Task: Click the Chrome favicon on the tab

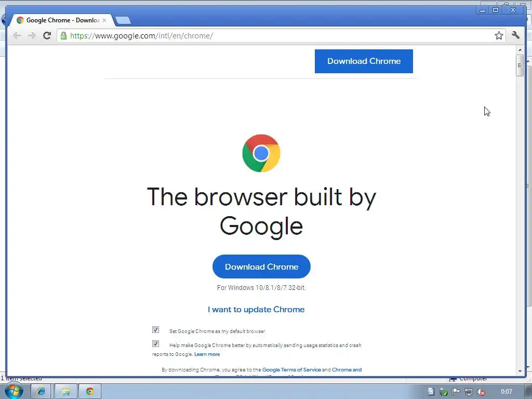Action: [20, 20]
